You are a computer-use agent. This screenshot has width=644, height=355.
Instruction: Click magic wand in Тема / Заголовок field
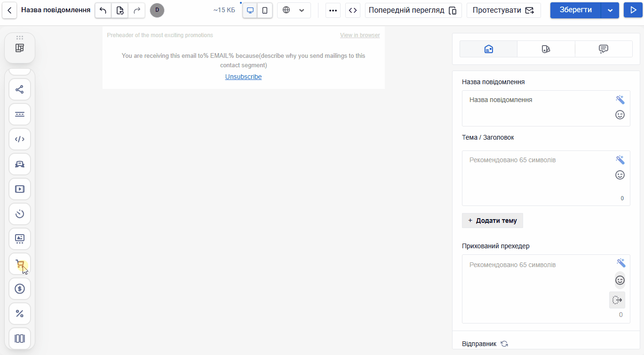click(x=620, y=160)
